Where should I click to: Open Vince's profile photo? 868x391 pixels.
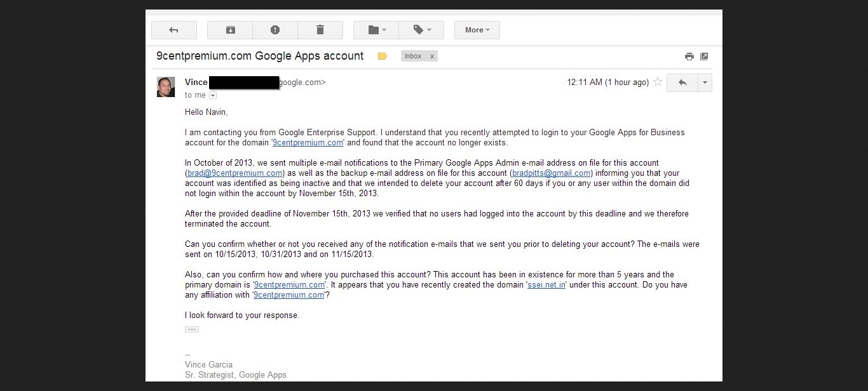tap(166, 87)
